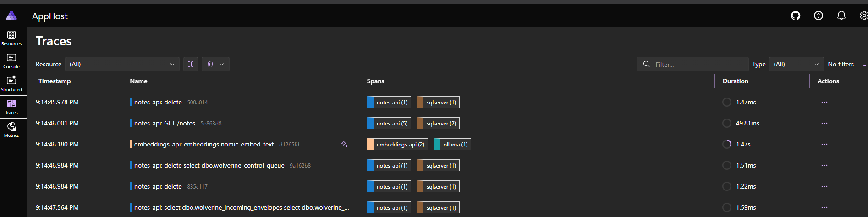This screenshot has height=217, width=868.
Task: Click the Aspire logo icon
Action: click(11, 16)
